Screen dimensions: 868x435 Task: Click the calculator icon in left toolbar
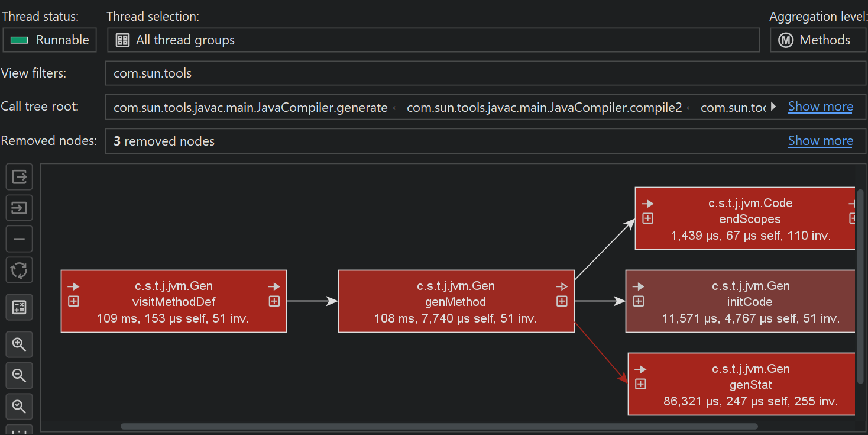tap(19, 307)
